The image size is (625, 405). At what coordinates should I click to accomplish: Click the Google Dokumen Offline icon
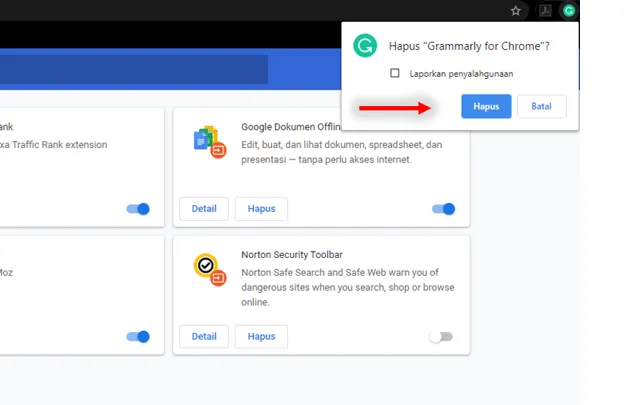[x=210, y=142]
